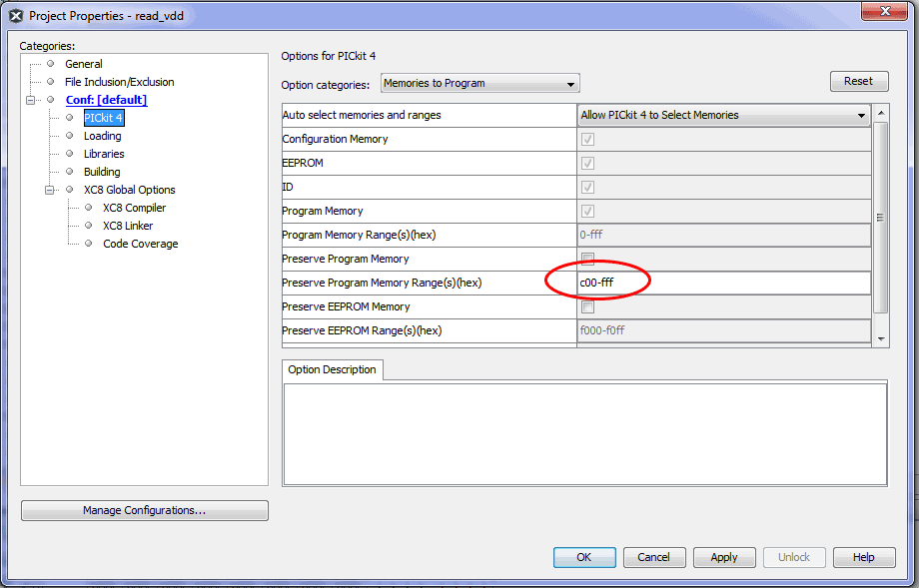This screenshot has height=588, width=919.
Task: Toggle the ID checkbox
Action: click(x=587, y=188)
